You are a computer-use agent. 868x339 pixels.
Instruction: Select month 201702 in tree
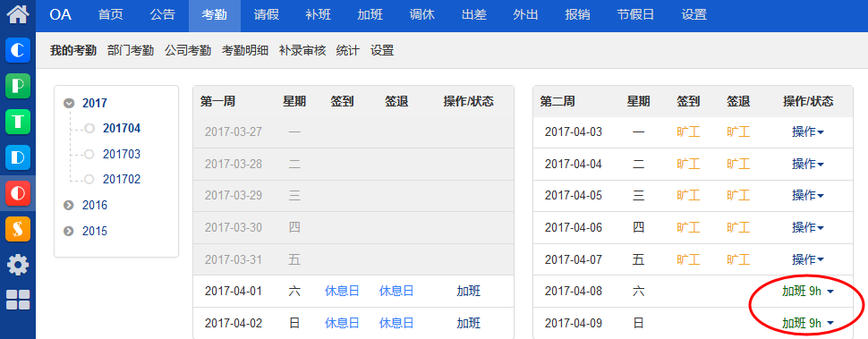point(122,180)
